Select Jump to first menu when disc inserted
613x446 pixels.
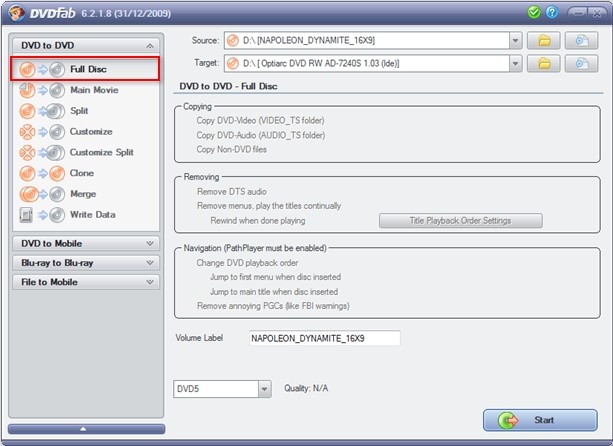[x=275, y=277]
